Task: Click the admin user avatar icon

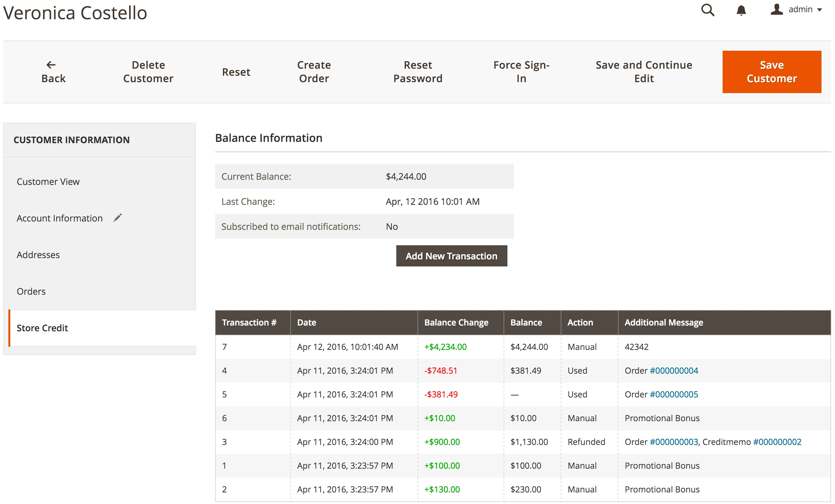Action: [776, 10]
